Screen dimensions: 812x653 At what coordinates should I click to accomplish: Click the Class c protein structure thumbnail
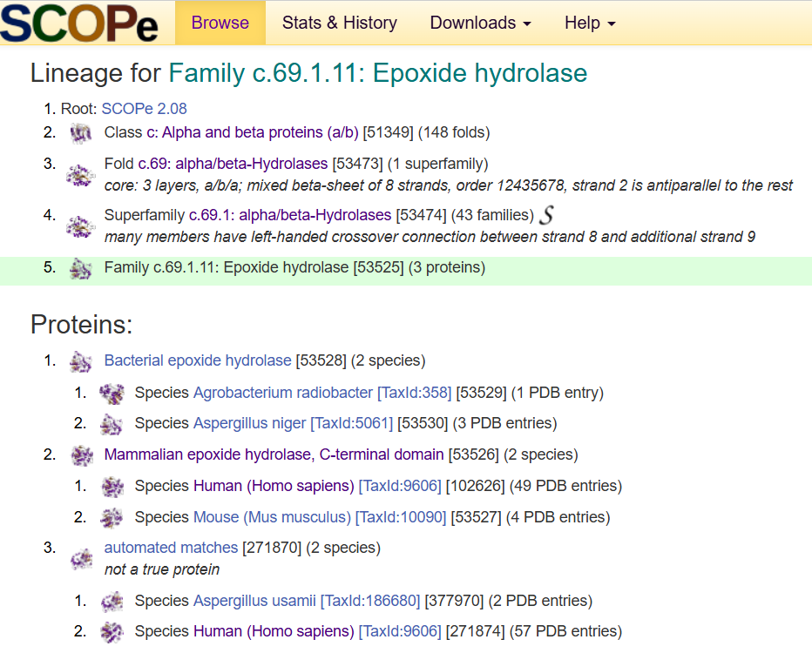tap(81, 133)
